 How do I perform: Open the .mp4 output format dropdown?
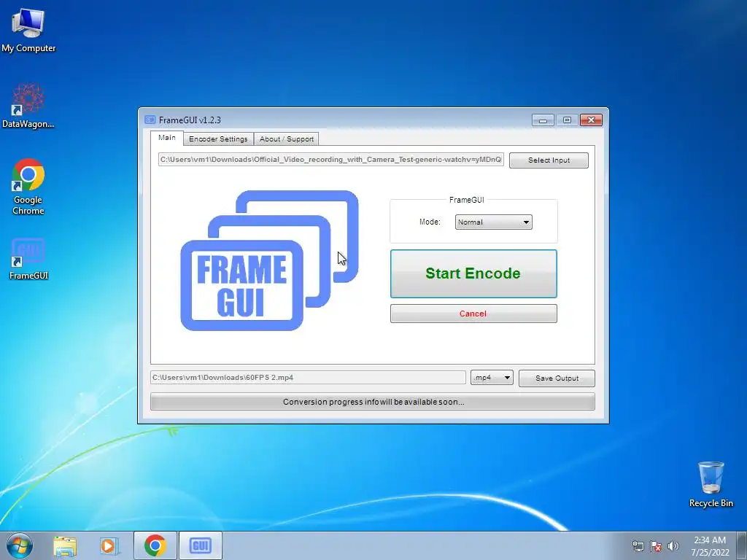click(x=492, y=378)
